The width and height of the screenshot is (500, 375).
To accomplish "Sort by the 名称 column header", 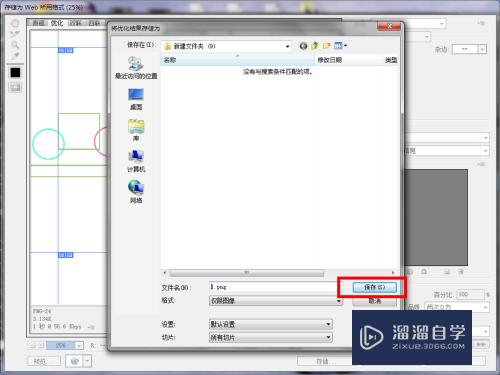I will [238, 60].
